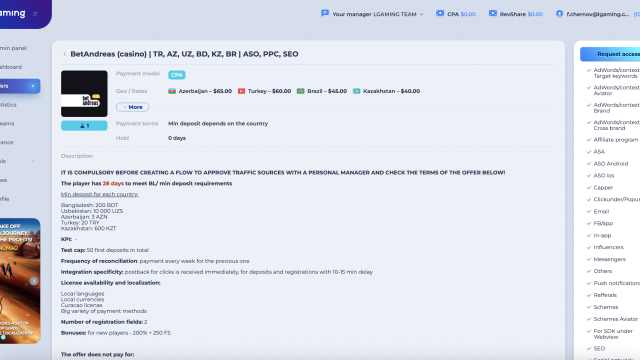Click the checkmark next to Capper

pyautogui.click(x=589, y=187)
